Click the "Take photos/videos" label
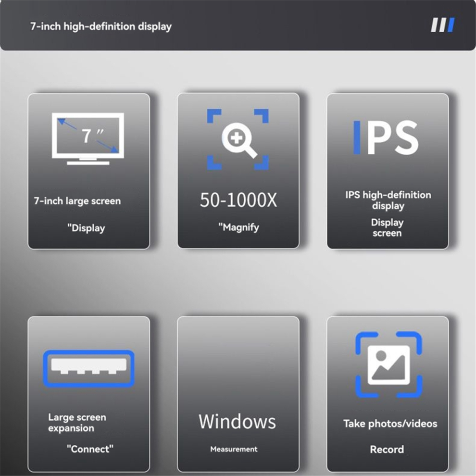The image size is (476, 476). click(x=390, y=424)
